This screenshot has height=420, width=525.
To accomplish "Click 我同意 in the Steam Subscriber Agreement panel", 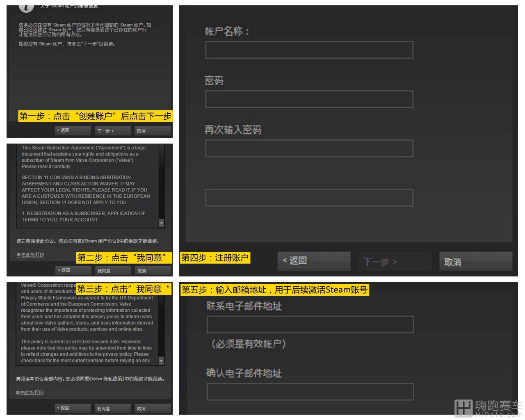I will click(113, 271).
